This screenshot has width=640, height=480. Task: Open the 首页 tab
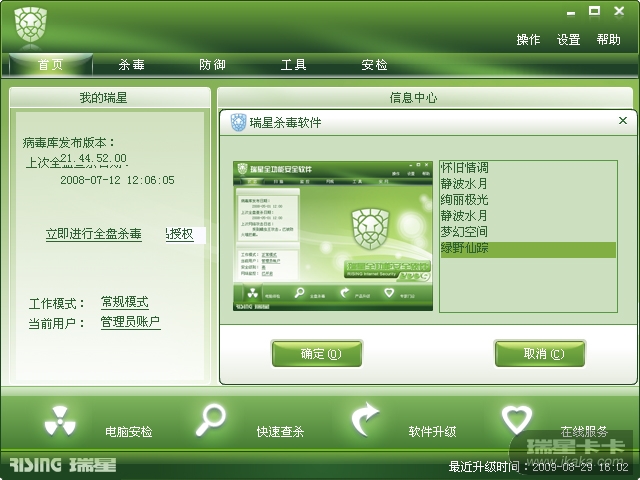(x=51, y=64)
